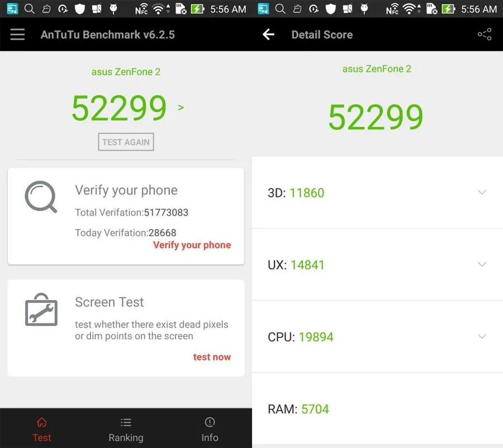Tap asus ZenFone 2 label on Test screen
This screenshot has width=503, height=448.
(x=126, y=72)
